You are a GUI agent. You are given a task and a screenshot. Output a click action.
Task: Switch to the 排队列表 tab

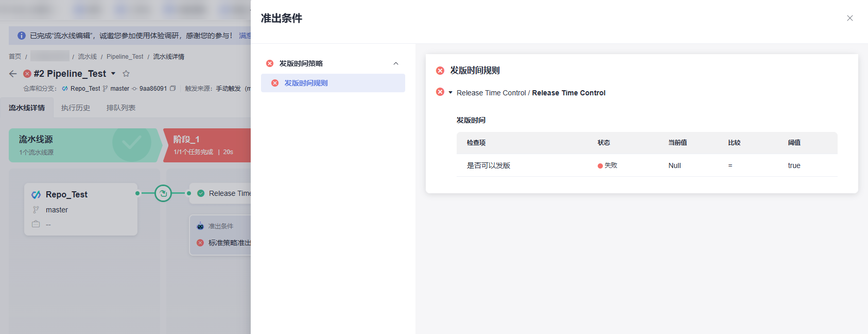point(121,108)
